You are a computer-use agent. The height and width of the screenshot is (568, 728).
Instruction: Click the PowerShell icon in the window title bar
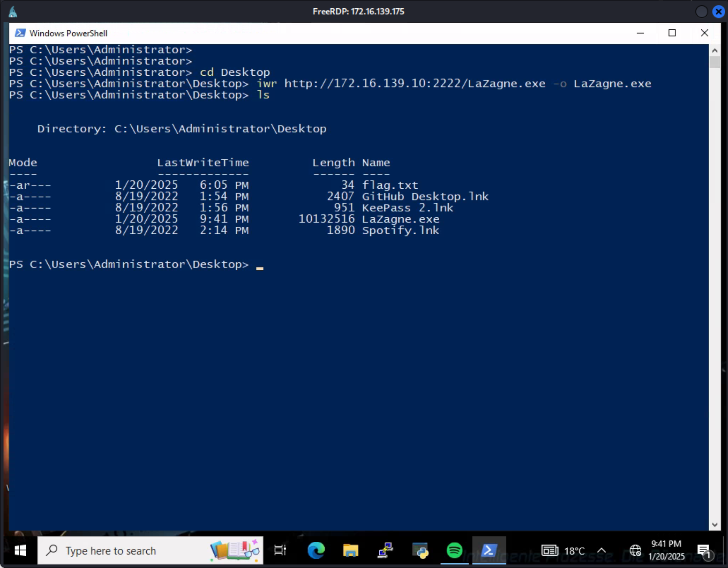pos(20,33)
